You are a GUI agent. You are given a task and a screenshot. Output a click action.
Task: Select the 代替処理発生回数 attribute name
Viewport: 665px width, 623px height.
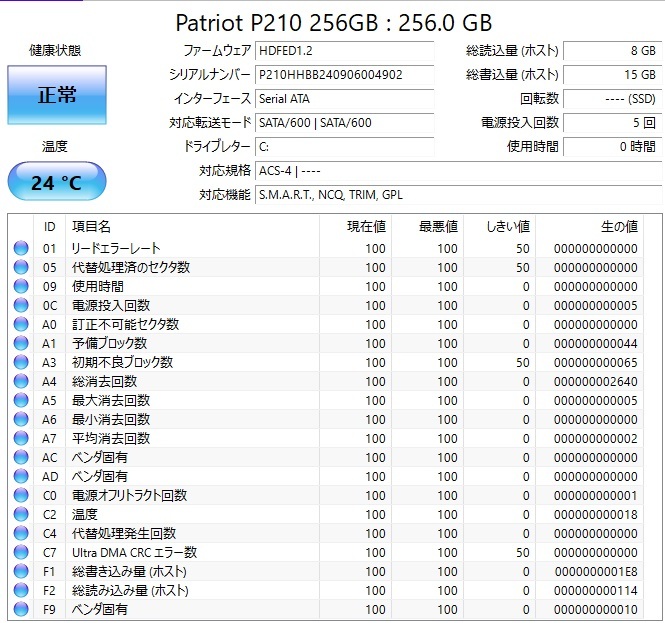coord(124,534)
